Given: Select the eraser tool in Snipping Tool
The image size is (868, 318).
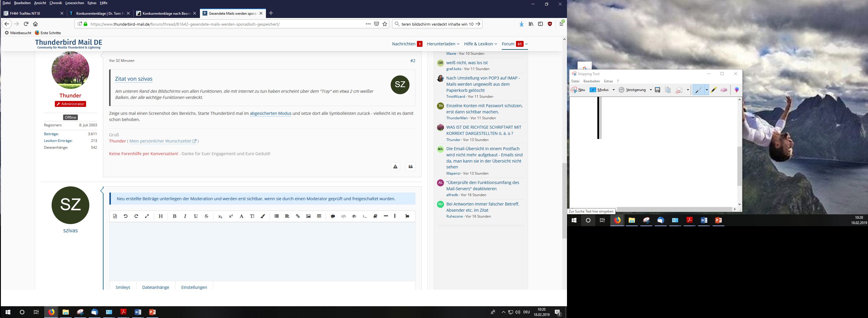Looking at the screenshot, I should [x=724, y=90].
